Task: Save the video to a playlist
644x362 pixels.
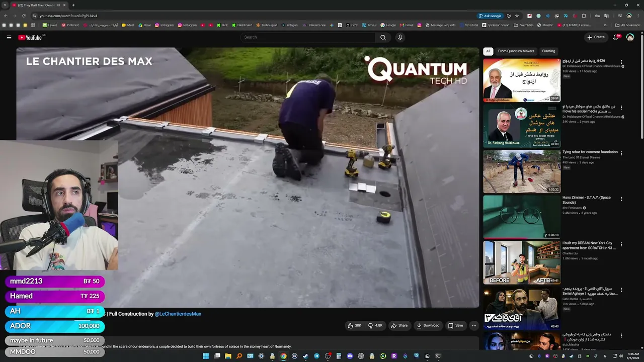Action: 455,325
